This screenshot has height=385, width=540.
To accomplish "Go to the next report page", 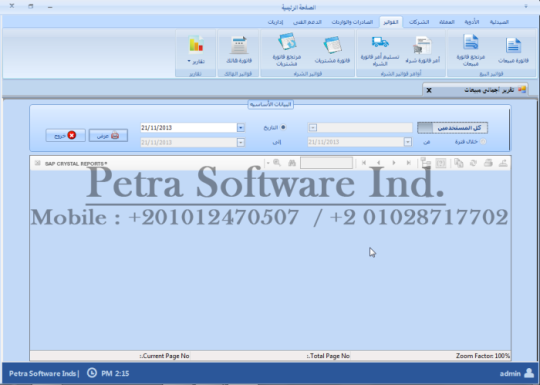I will pyautogui.click(x=394, y=163).
